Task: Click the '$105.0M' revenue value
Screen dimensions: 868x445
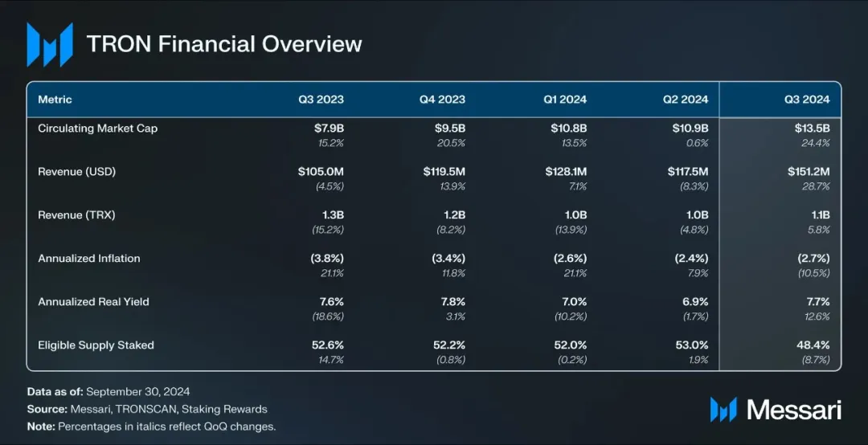Action: tap(321, 172)
